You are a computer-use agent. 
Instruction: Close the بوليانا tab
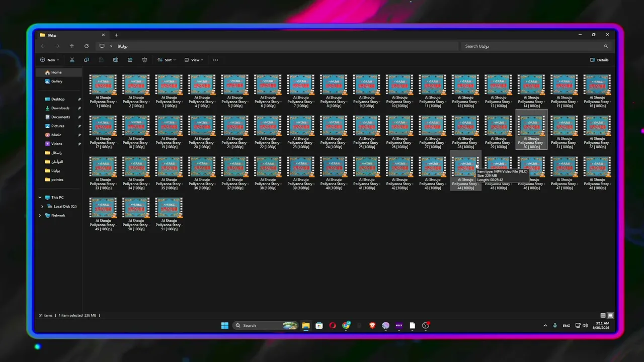pos(104,35)
